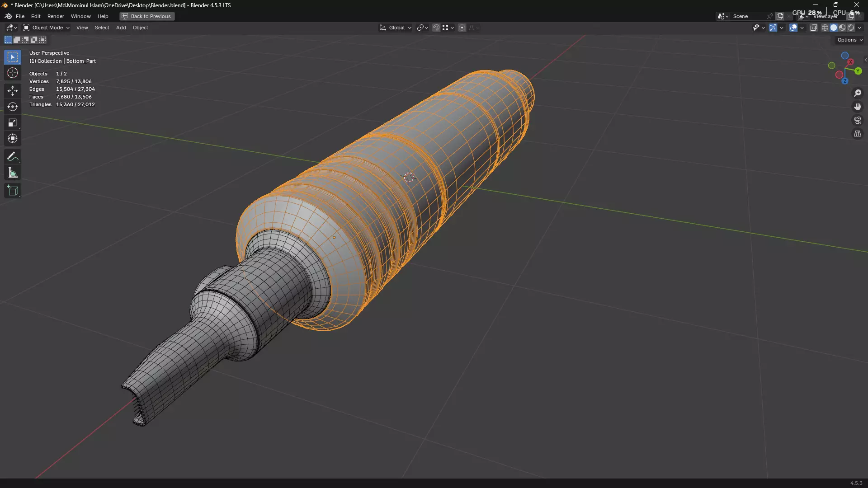This screenshot has height=488, width=868.
Task: Switch to Solid shading
Action: [834, 28]
